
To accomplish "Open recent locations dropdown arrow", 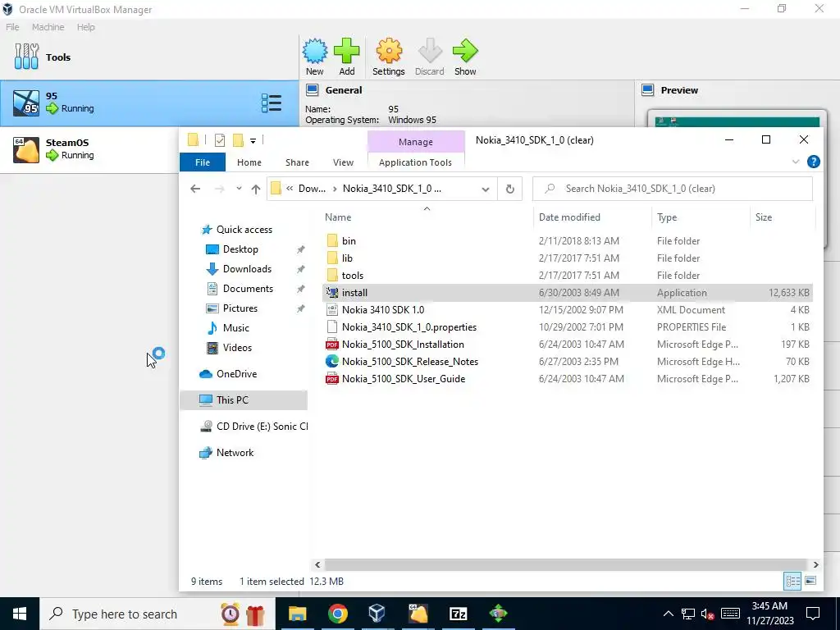I will pos(239,189).
